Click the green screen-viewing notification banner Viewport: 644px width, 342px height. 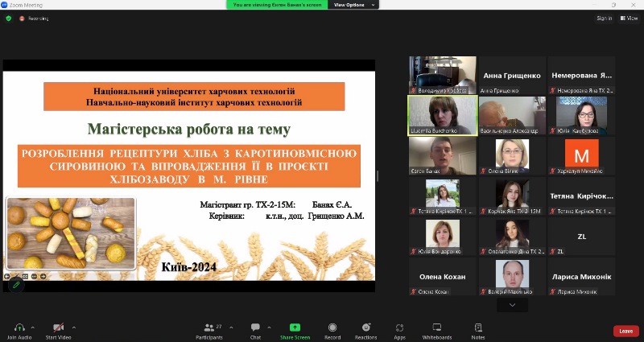click(277, 5)
